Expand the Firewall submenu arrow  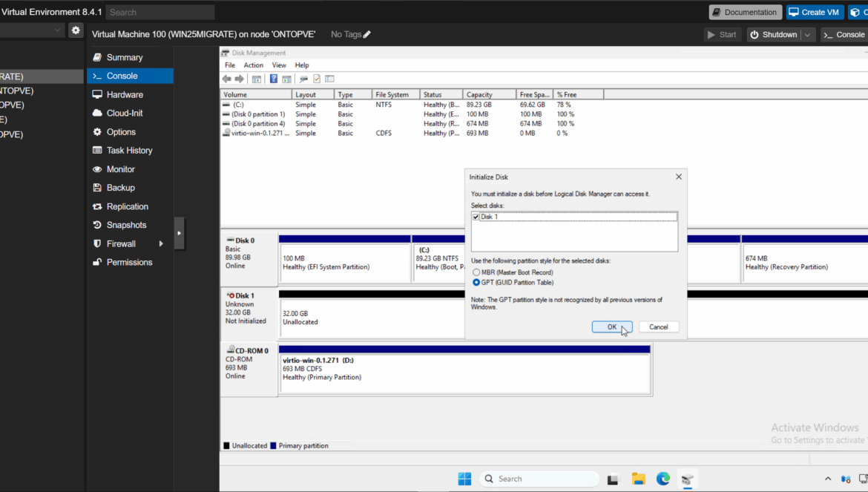pos(161,243)
